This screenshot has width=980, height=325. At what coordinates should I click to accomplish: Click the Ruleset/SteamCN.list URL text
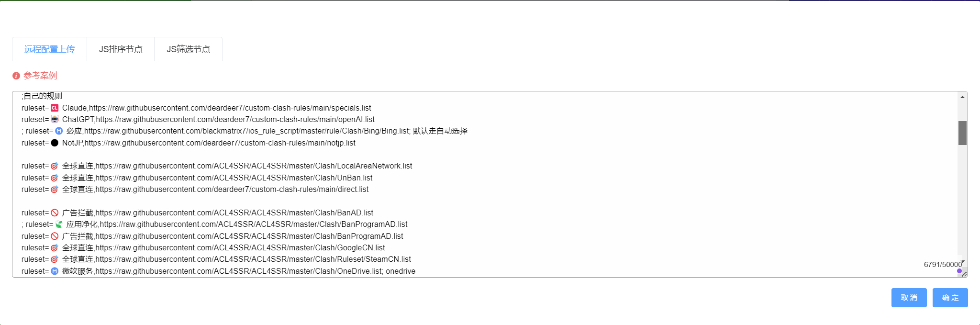tap(253, 259)
